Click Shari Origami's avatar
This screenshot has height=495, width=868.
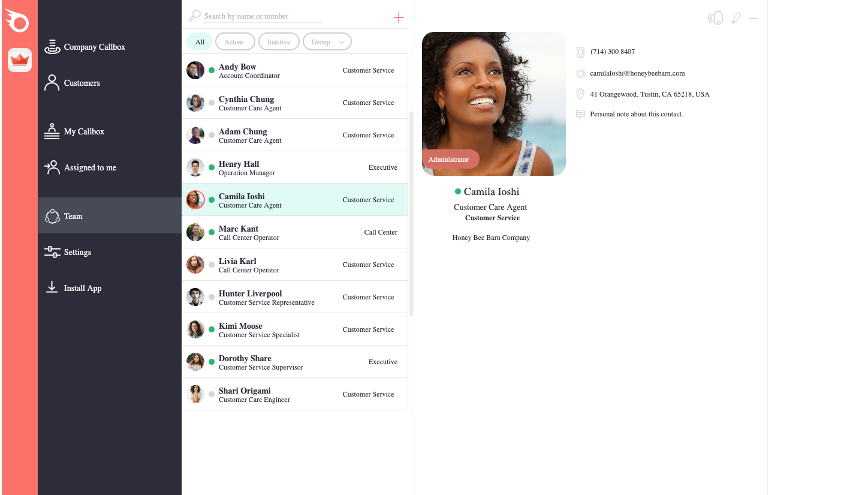(x=195, y=394)
